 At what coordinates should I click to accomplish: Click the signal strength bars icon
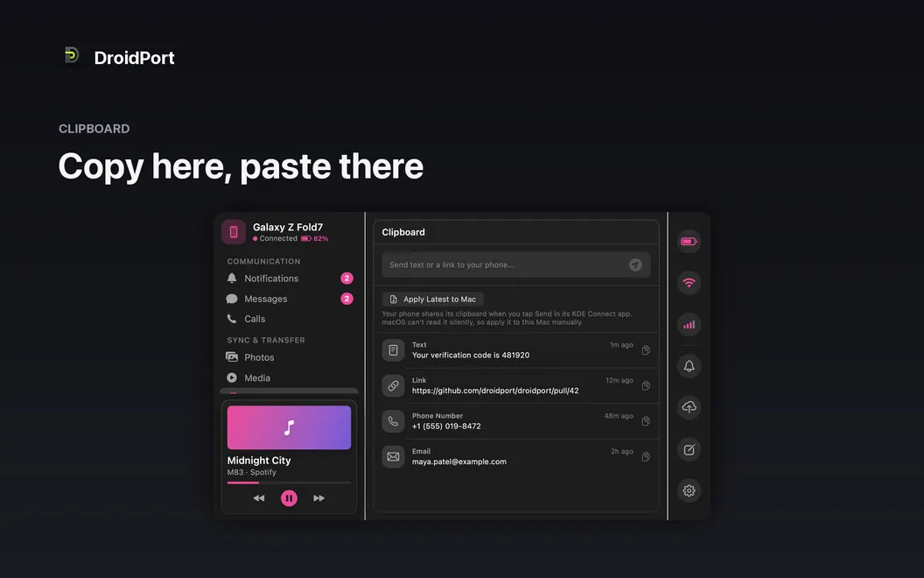[x=689, y=324]
